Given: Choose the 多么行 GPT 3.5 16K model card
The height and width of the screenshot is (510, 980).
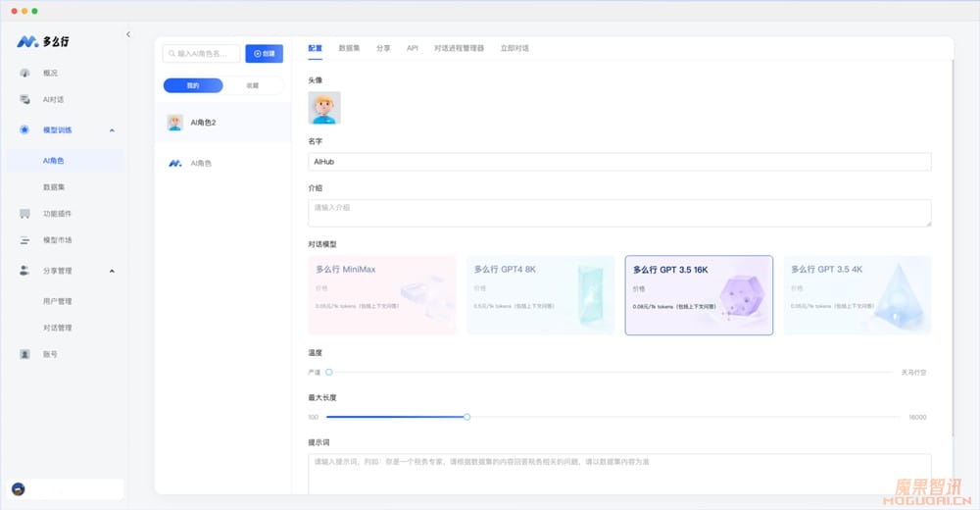Looking at the screenshot, I should pos(699,295).
